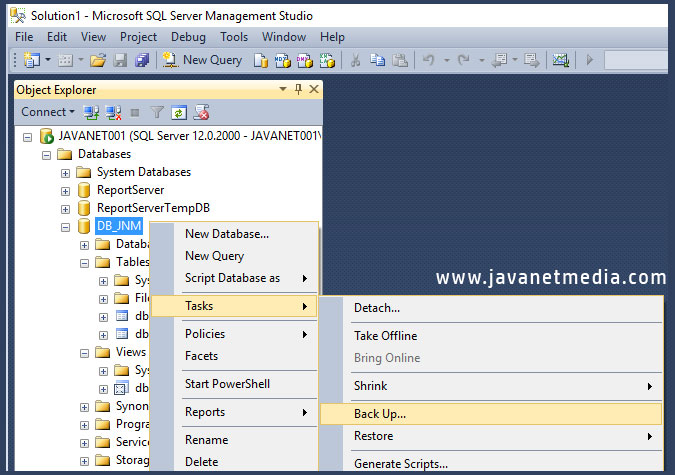Click the Cut scissors icon
Screen dimensions: 675x475
(x=355, y=60)
